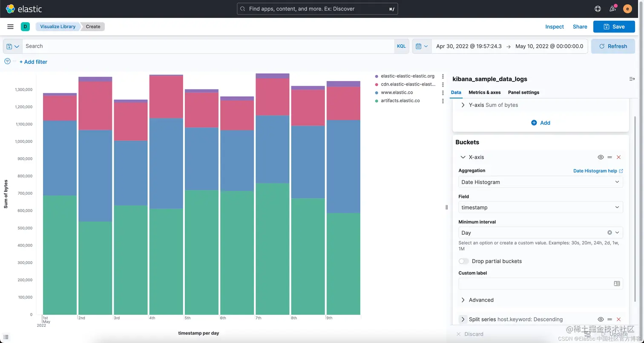Click the panel resize handle icon
The width and height of the screenshot is (644, 343).
pos(446,207)
